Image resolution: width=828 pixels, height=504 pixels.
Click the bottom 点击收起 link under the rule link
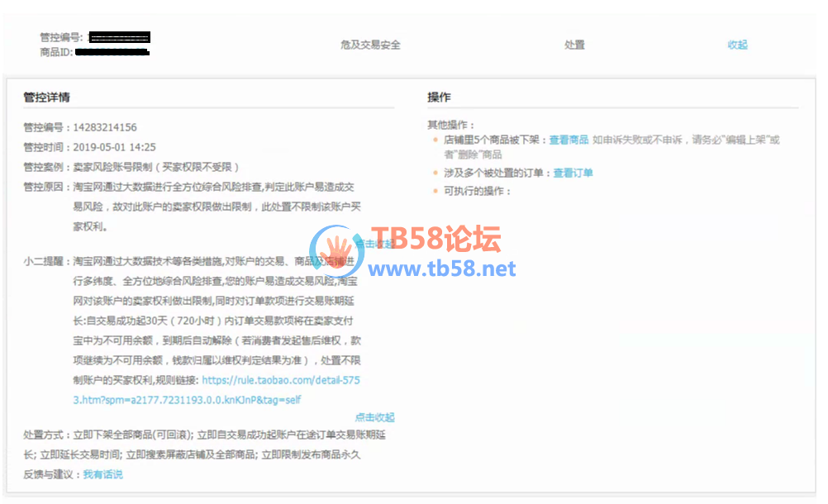click(x=374, y=417)
